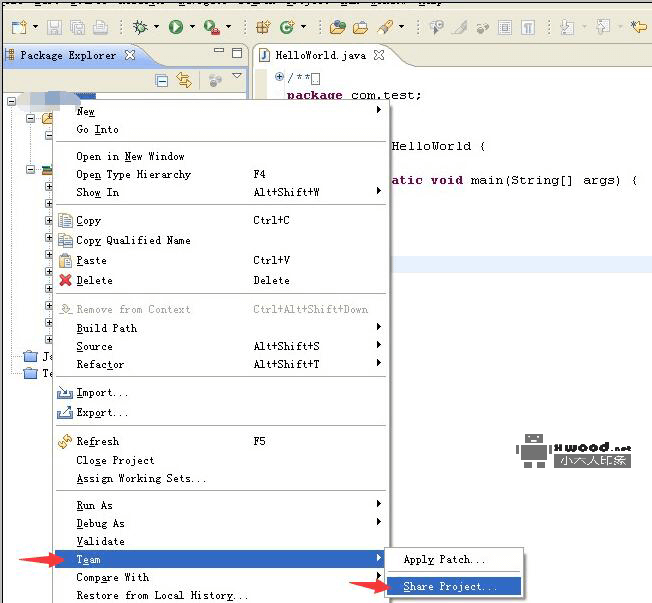652x603 pixels.
Task: Choose Go Into from context menu
Action: (221, 129)
